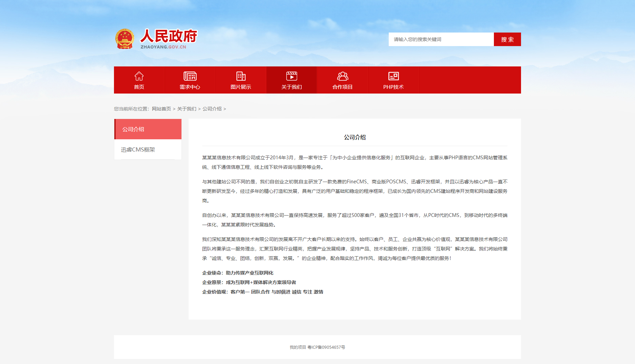
Task: Click the house icon for 首页
Action: tap(139, 76)
